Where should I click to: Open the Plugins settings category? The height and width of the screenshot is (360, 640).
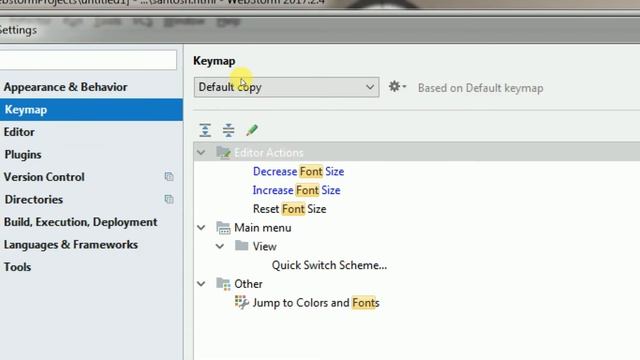pyautogui.click(x=23, y=155)
